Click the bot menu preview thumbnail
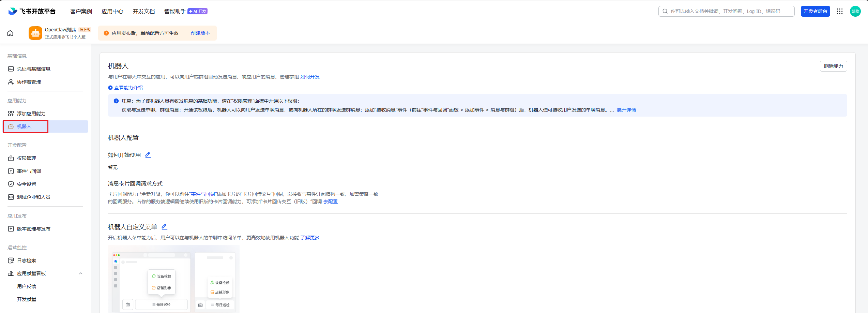The width and height of the screenshot is (868, 313). (x=173, y=279)
